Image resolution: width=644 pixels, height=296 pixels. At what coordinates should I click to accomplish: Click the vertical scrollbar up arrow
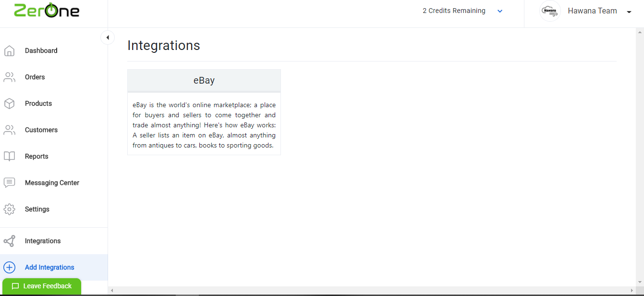(639, 32)
